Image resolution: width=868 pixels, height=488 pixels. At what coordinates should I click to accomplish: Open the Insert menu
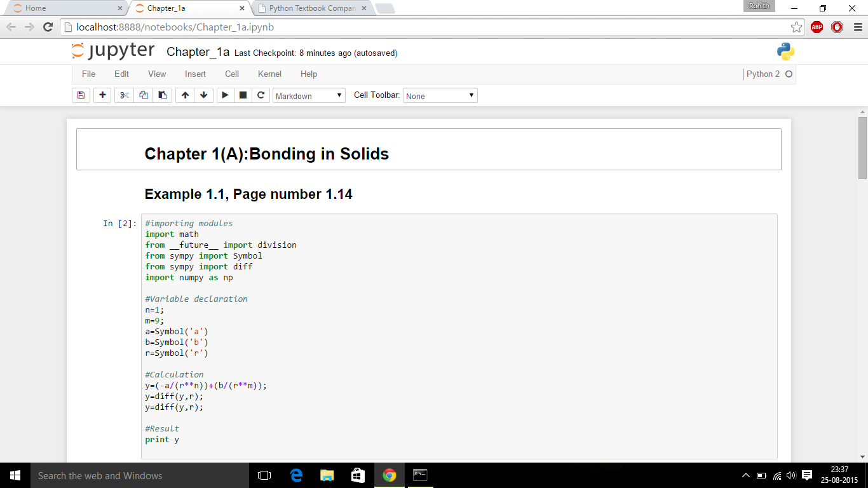tap(195, 74)
